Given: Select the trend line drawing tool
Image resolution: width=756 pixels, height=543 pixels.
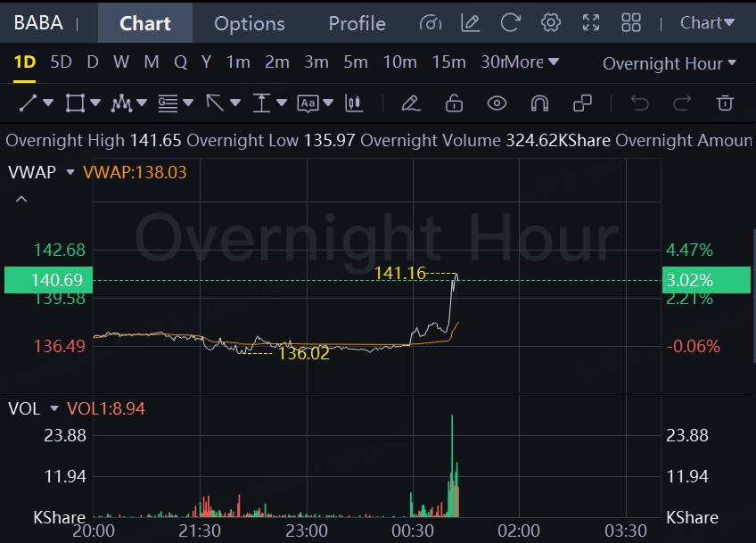Looking at the screenshot, I should (x=28, y=103).
